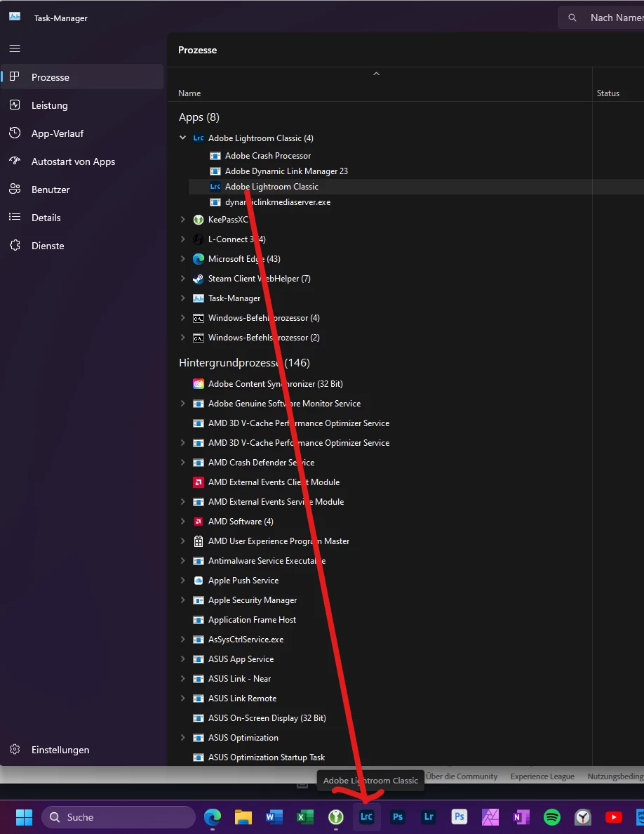Select the Adobe Lightroom Classic child process
Image resolution: width=644 pixels, height=834 pixels.
[271, 187]
